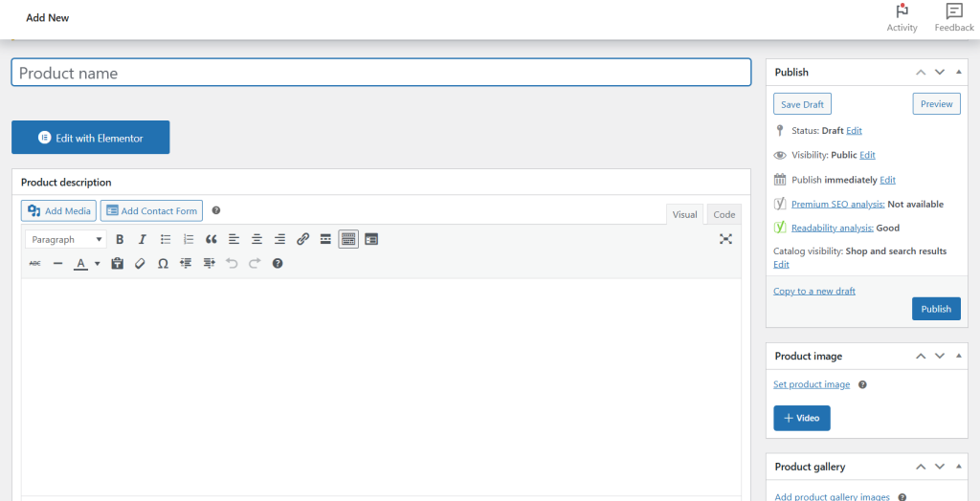Edit the Public visibility setting
This screenshot has height=501, width=980.
click(867, 155)
